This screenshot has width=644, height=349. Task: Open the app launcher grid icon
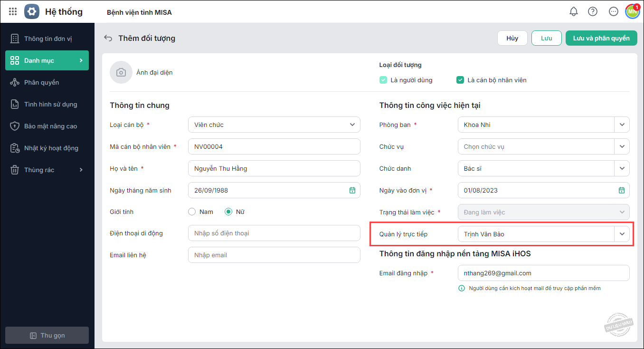(x=13, y=11)
